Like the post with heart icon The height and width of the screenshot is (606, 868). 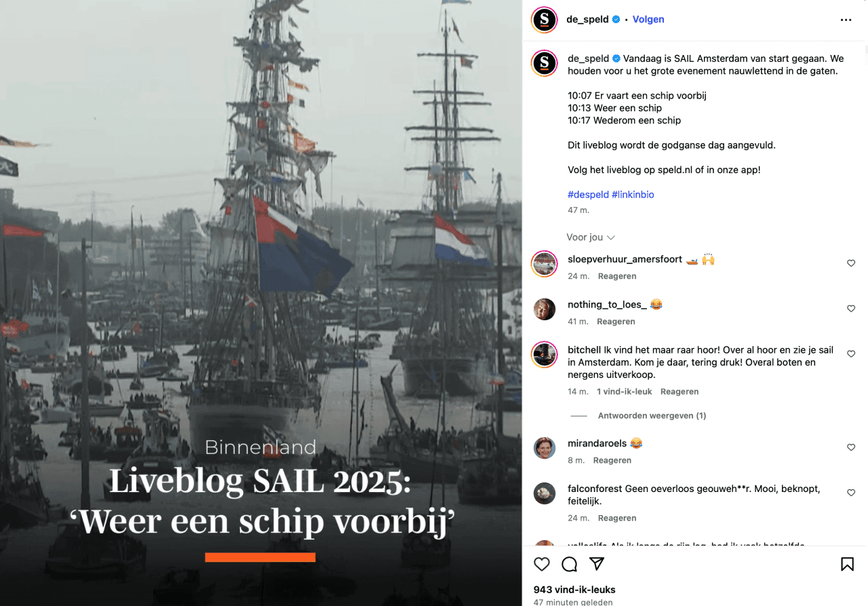tap(542, 564)
